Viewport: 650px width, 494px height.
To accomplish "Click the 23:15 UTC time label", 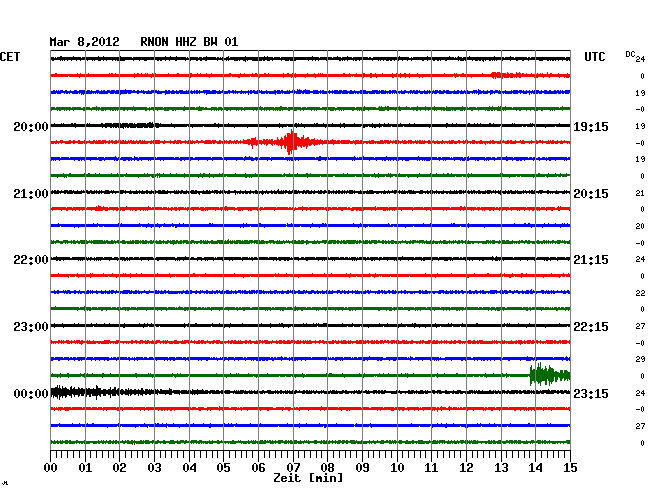I will click(591, 394).
